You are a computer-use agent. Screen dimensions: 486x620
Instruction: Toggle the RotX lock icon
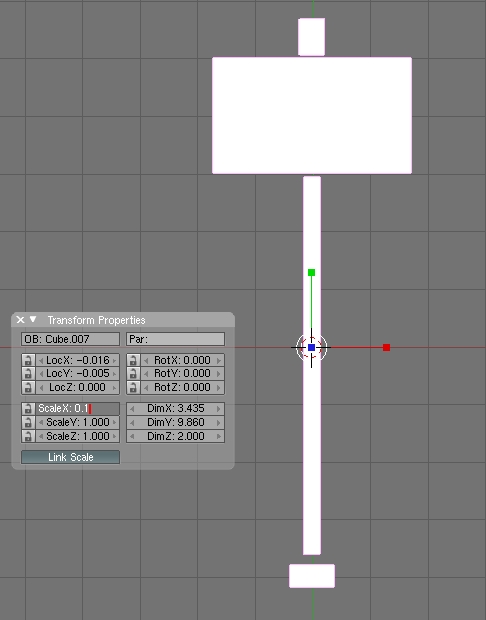pos(133,360)
